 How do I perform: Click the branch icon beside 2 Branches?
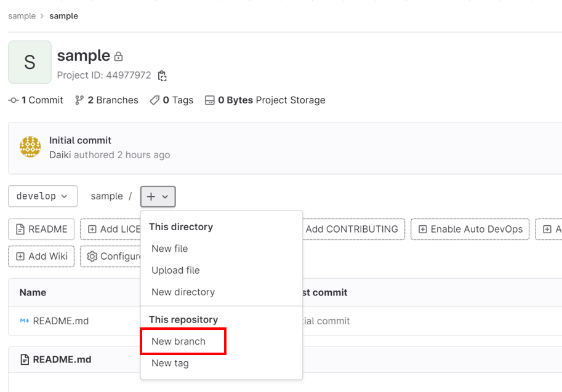pyautogui.click(x=80, y=100)
